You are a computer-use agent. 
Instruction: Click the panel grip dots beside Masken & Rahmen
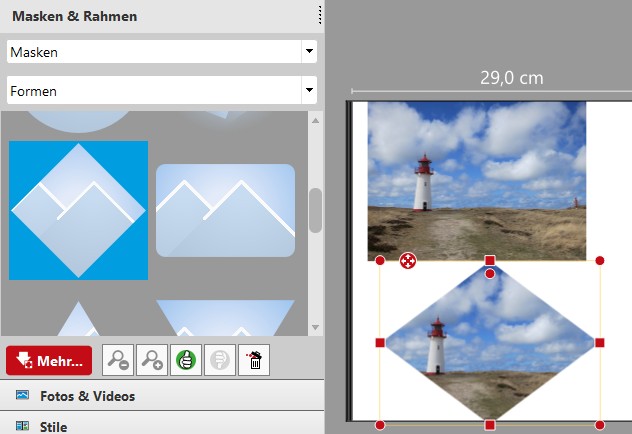(x=320, y=15)
